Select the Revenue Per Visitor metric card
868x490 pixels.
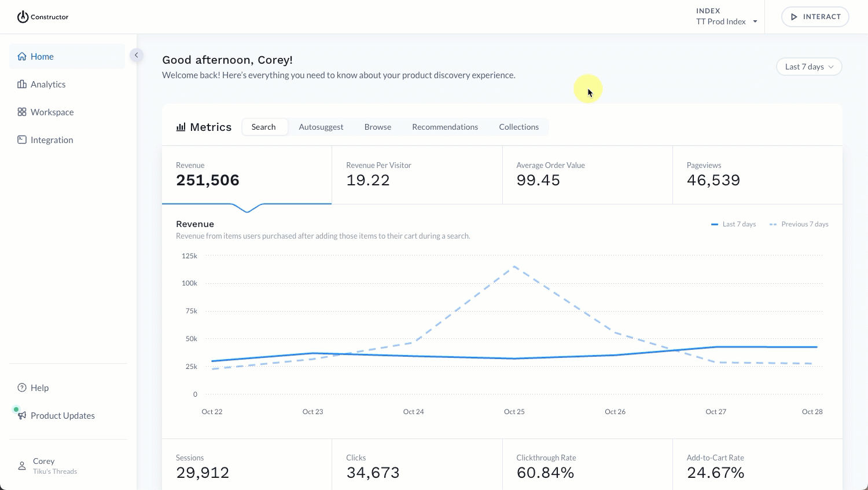[417, 175]
